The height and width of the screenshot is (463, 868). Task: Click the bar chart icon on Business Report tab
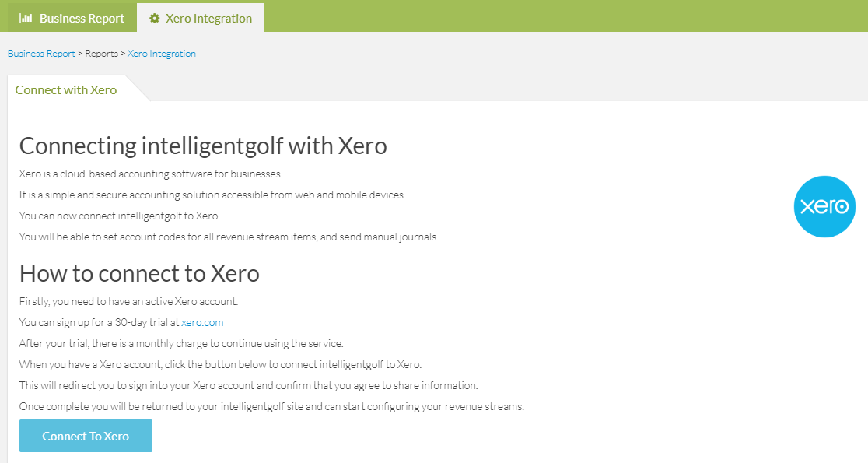point(26,18)
